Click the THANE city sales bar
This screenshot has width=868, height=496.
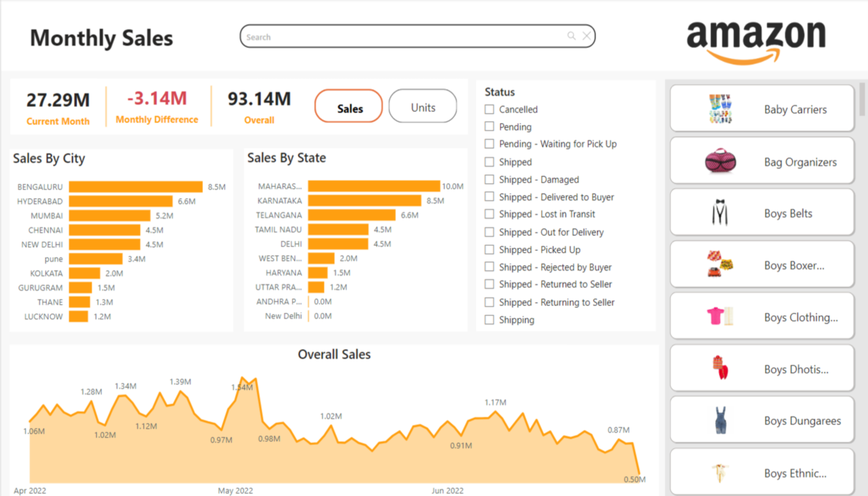(x=79, y=302)
